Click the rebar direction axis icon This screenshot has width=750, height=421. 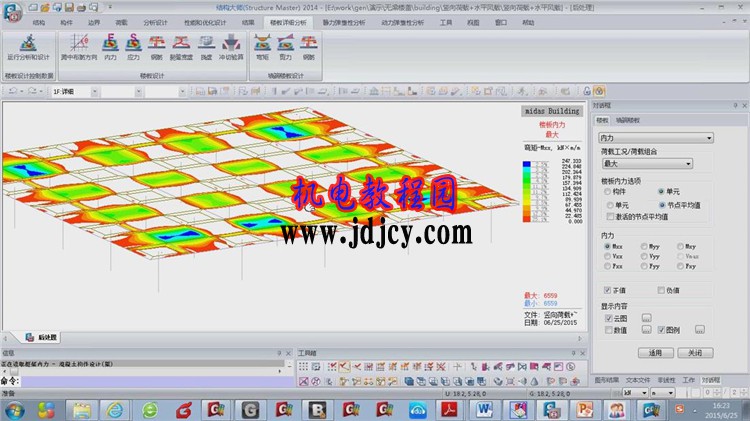(79, 48)
